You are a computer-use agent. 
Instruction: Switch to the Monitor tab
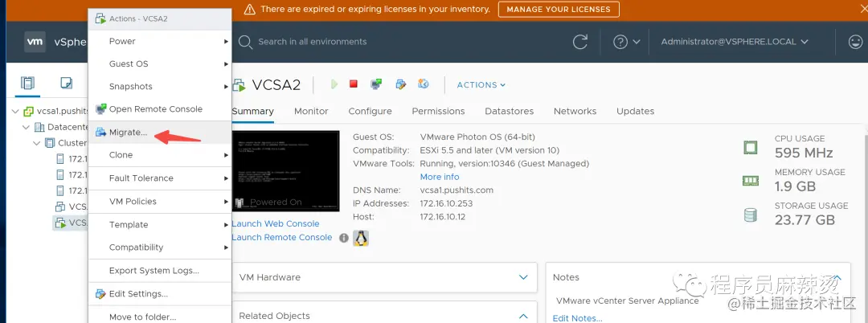[x=311, y=111]
